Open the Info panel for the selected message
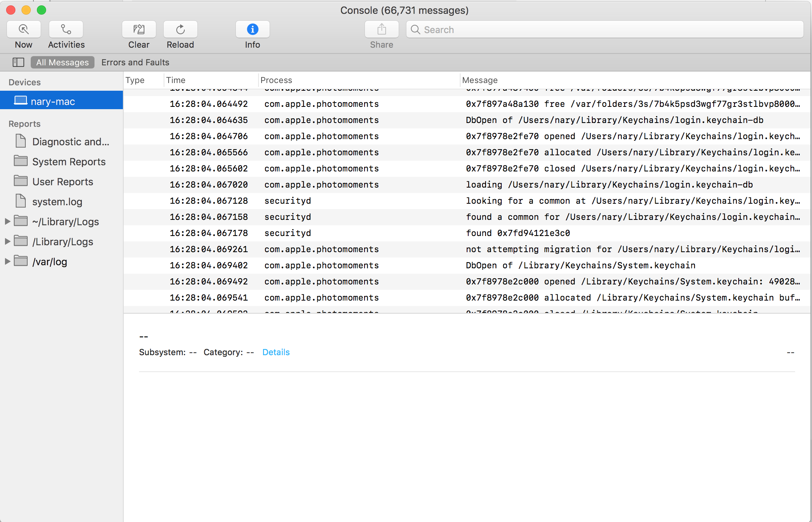Viewport: 812px width, 522px height. point(252,29)
